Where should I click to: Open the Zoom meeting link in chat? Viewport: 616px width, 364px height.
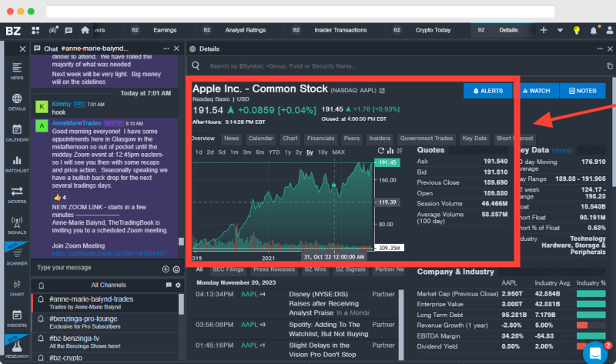[x=109, y=254]
